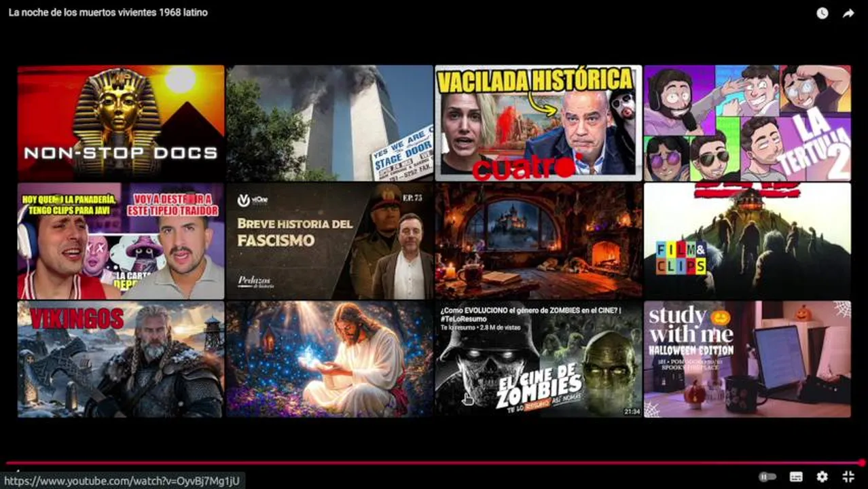868x489 pixels.
Task: Open the study with me Halloween thumbnail
Action: (747, 359)
